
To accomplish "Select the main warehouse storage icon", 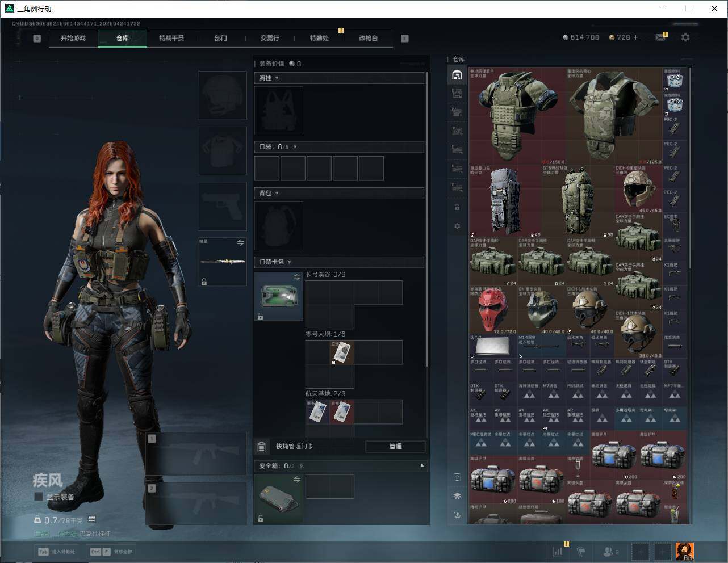I will pyautogui.click(x=457, y=75).
